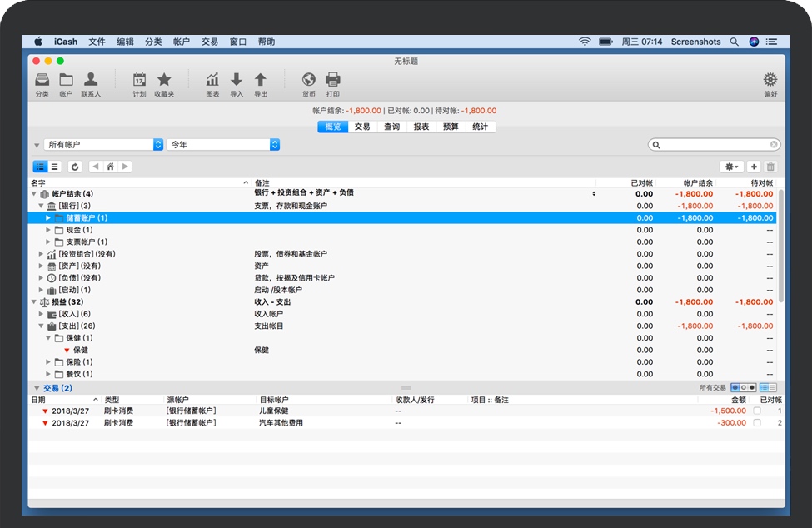This screenshot has width=812, height=528.
Task: Switch to the 报表 tab
Action: pyautogui.click(x=421, y=127)
